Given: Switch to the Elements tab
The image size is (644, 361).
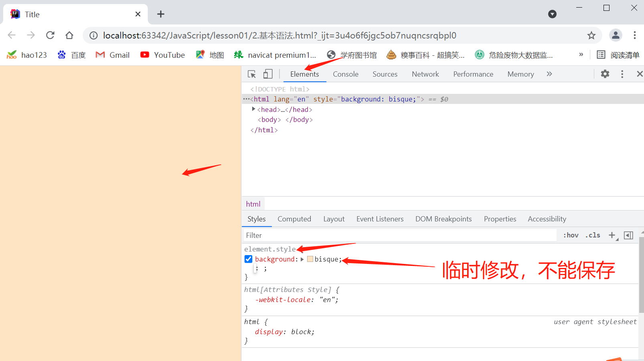Looking at the screenshot, I should (x=305, y=74).
